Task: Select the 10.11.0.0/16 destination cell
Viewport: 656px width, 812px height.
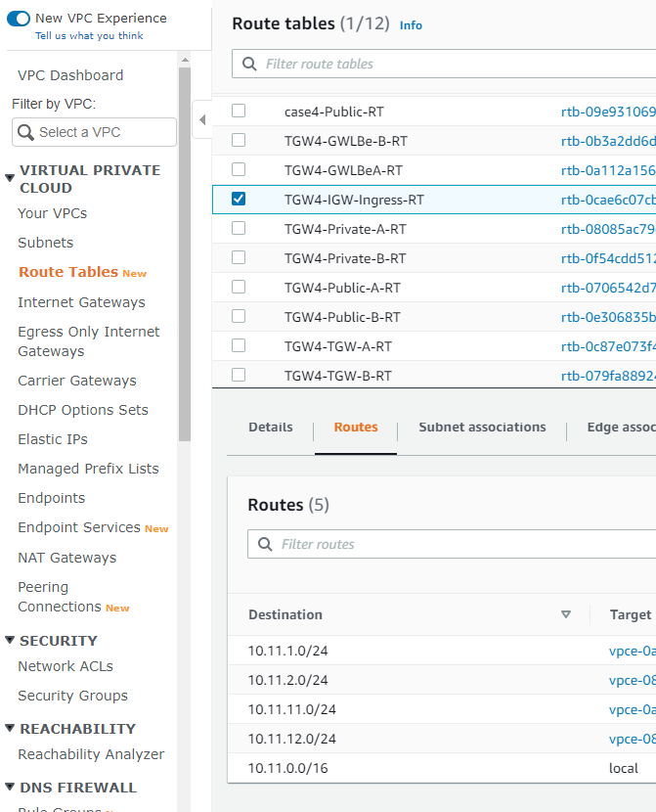Action: coord(287,769)
